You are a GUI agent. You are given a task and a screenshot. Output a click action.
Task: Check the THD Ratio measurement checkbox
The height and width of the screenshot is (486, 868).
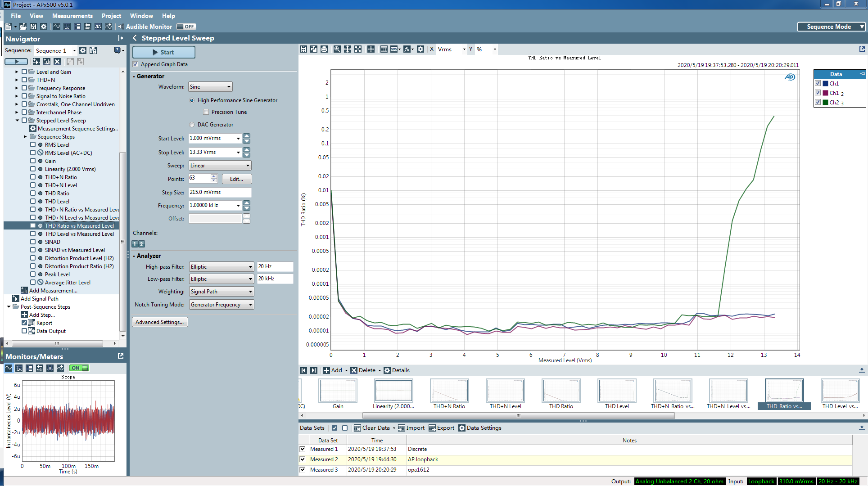(x=33, y=193)
